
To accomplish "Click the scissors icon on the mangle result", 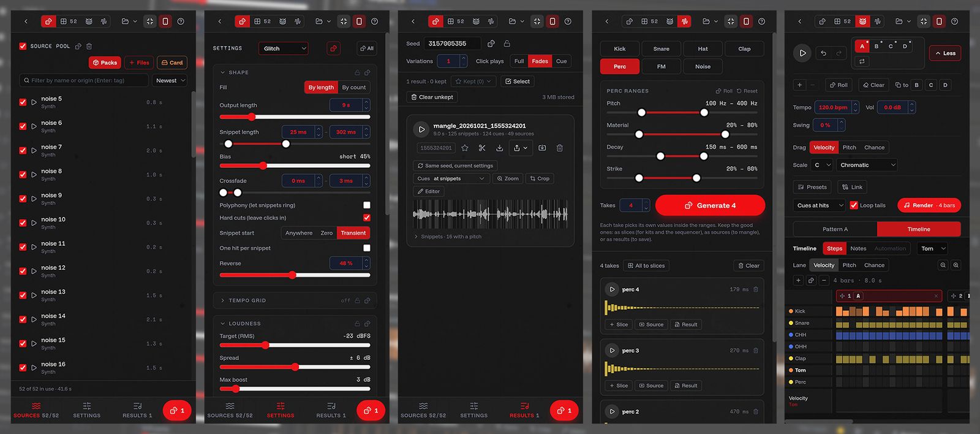I will coord(482,148).
